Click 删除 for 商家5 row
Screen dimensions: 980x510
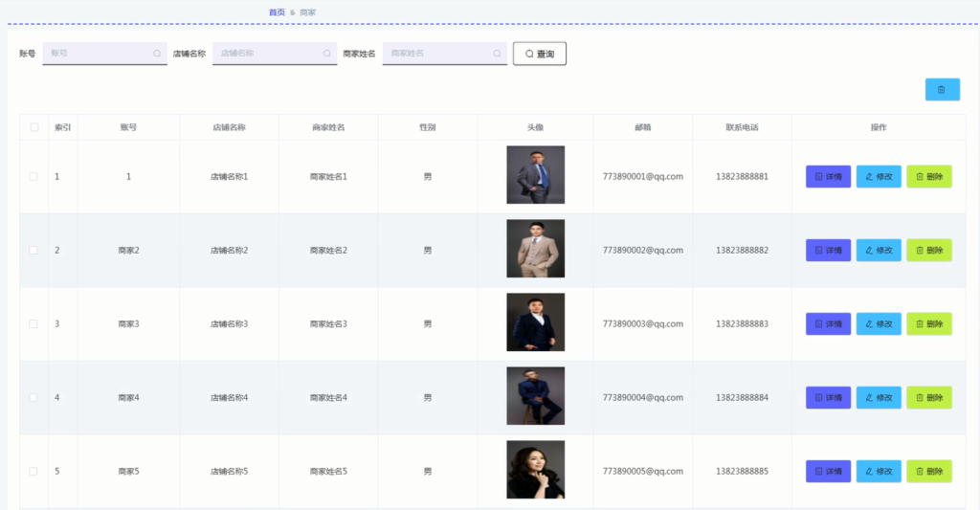[x=929, y=472]
